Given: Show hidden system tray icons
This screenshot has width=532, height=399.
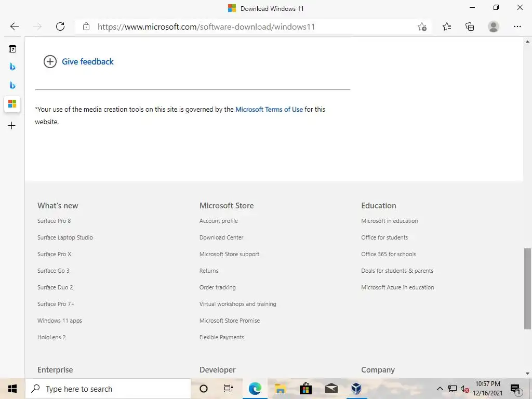Looking at the screenshot, I should pos(440,389).
